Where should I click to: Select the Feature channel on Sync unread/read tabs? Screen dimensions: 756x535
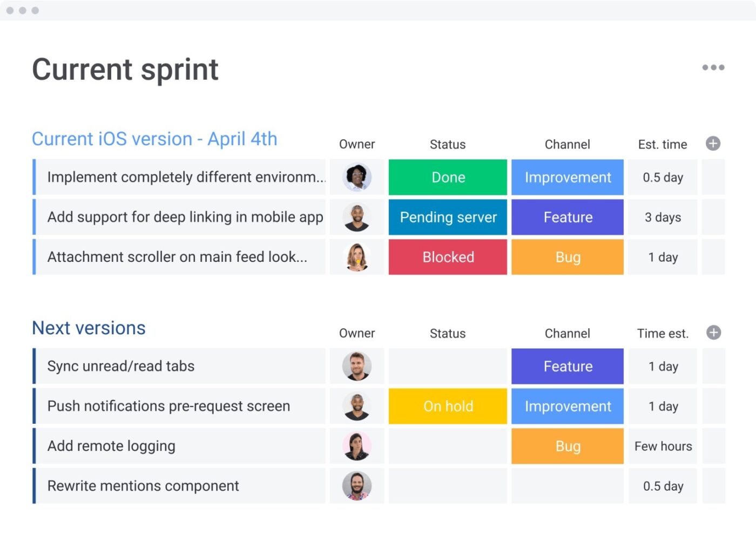click(x=567, y=366)
